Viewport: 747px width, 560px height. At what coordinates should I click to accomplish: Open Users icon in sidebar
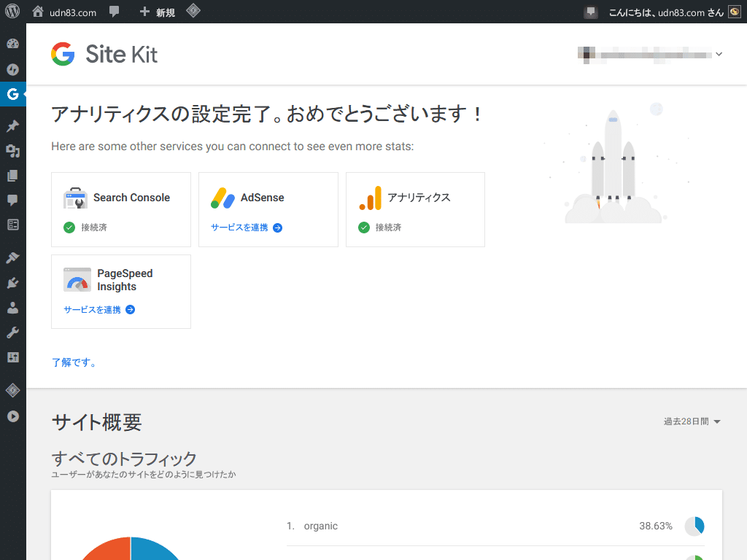[x=13, y=308]
